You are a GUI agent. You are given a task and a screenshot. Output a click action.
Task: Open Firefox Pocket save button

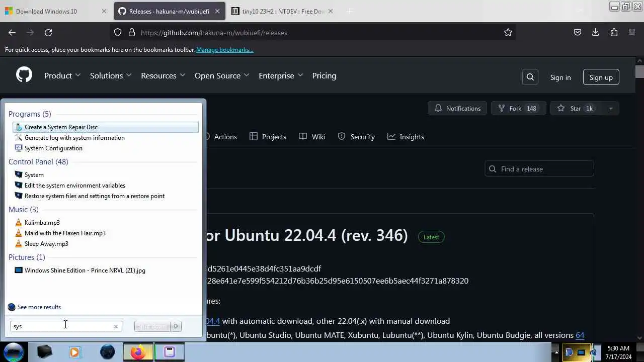[x=578, y=33]
